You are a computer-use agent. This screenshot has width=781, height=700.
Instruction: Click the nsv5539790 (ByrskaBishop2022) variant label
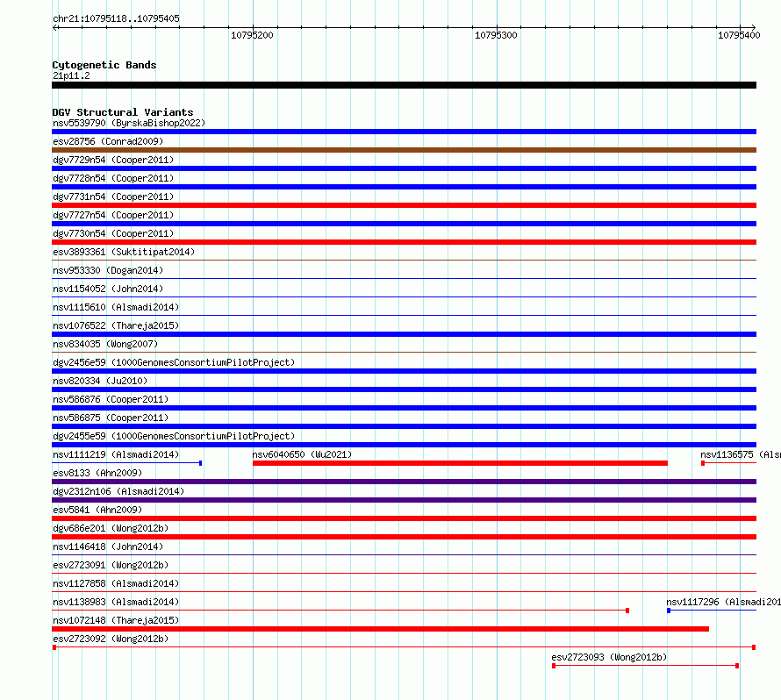point(129,123)
